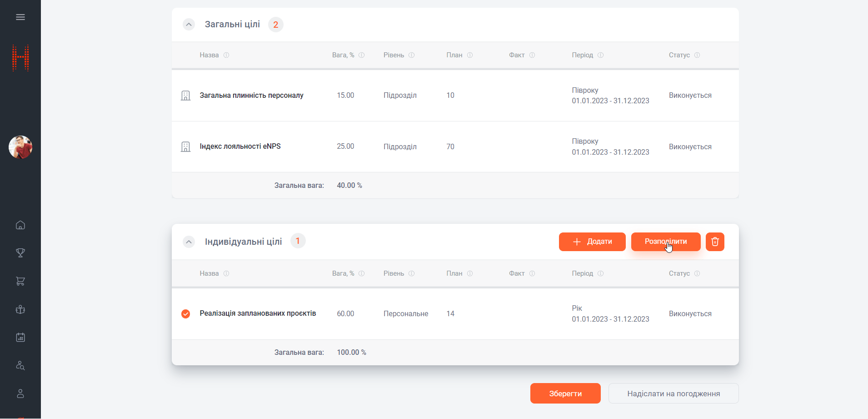Click the Розподілити button
Screen dimensions: 868x419
(x=665, y=242)
